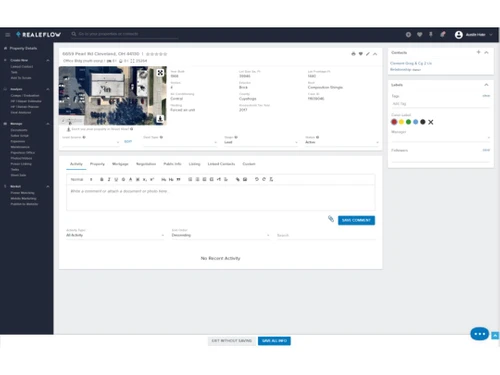Expand the aerial photo to fullscreen

[160, 73]
